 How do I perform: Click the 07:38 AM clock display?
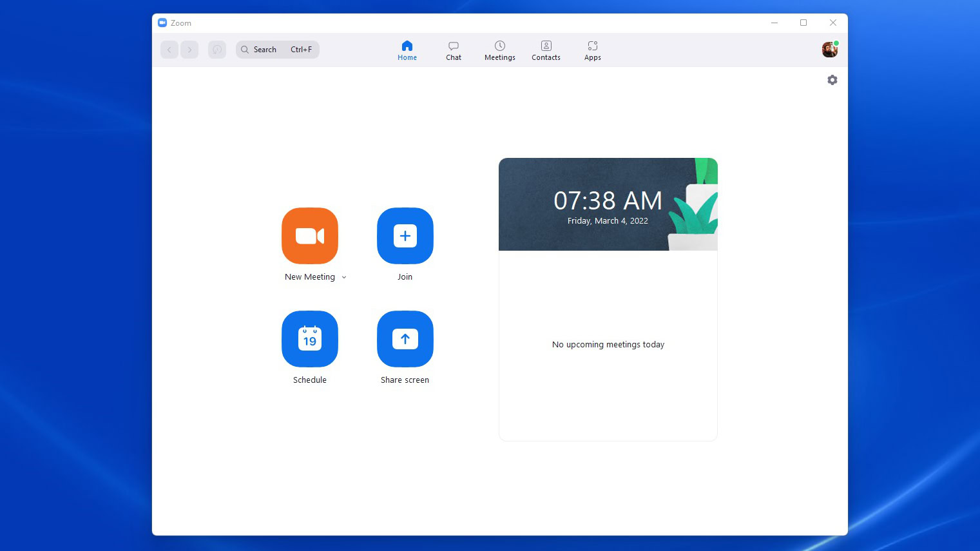tap(608, 200)
